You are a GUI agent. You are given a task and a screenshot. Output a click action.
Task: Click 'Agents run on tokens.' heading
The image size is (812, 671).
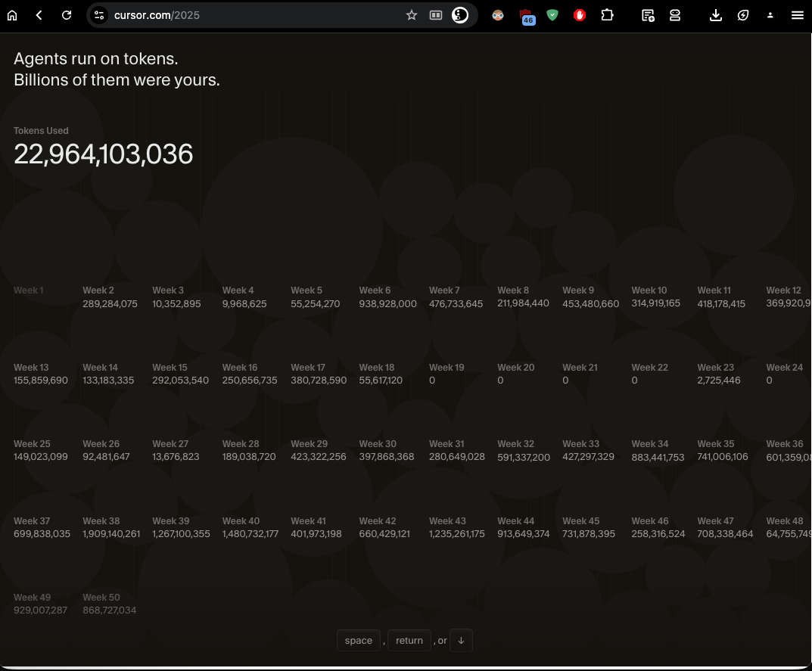click(x=96, y=58)
